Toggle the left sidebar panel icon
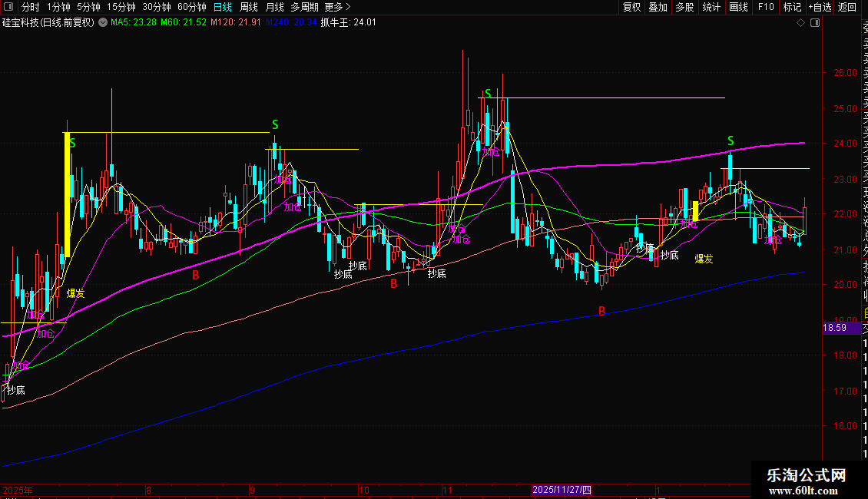Image resolution: width=868 pixels, height=499 pixels. point(8,7)
